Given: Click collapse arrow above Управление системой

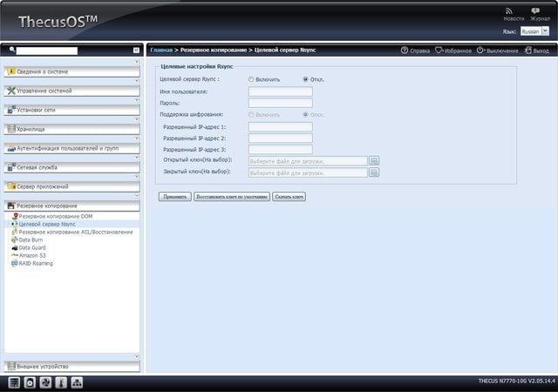Looking at the screenshot, I should pyautogui.click(x=137, y=81).
